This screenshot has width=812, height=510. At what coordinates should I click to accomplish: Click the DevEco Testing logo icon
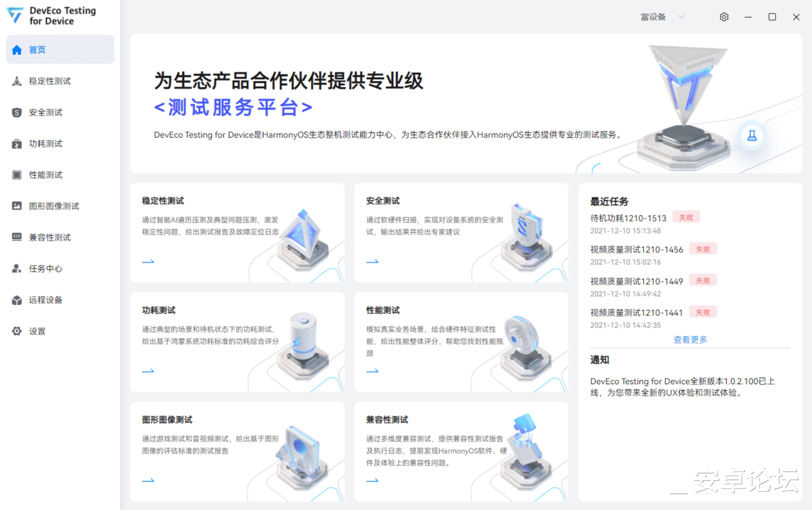[x=15, y=16]
